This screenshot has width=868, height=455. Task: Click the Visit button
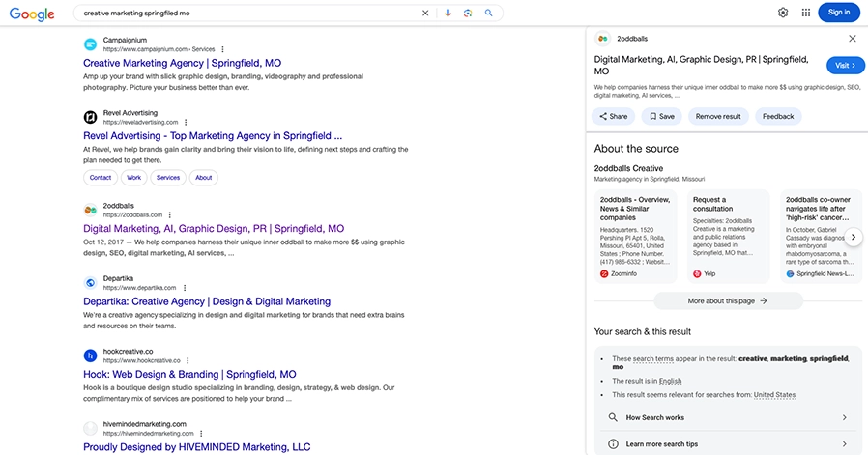846,66
